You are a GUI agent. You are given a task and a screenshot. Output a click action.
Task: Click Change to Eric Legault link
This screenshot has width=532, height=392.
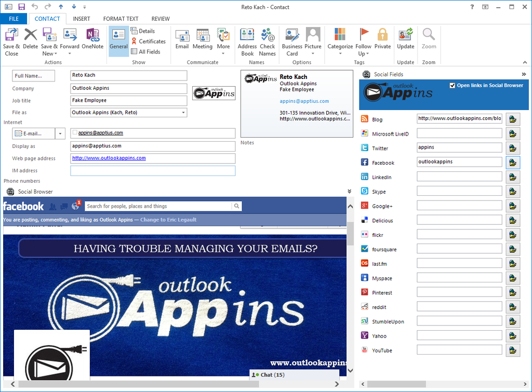coord(168,220)
